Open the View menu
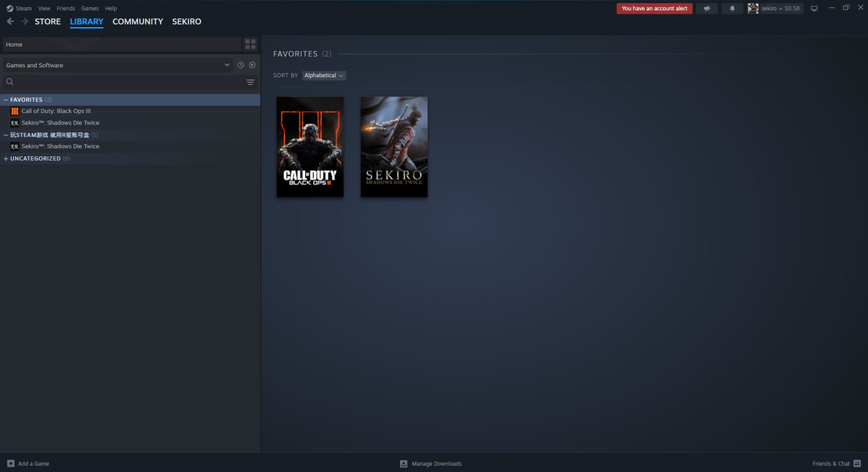The height and width of the screenshot is (472, 868). pos(44,8)
